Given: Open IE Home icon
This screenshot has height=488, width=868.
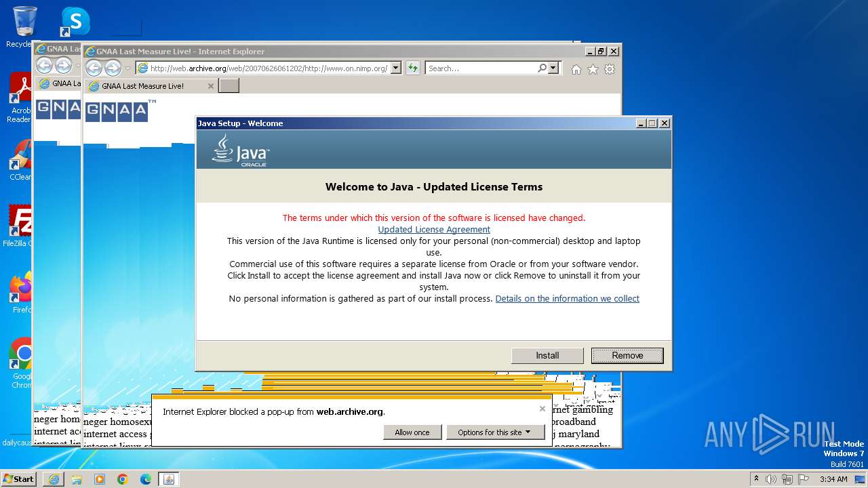Looking at the screenshot, I should pos(576,69).
